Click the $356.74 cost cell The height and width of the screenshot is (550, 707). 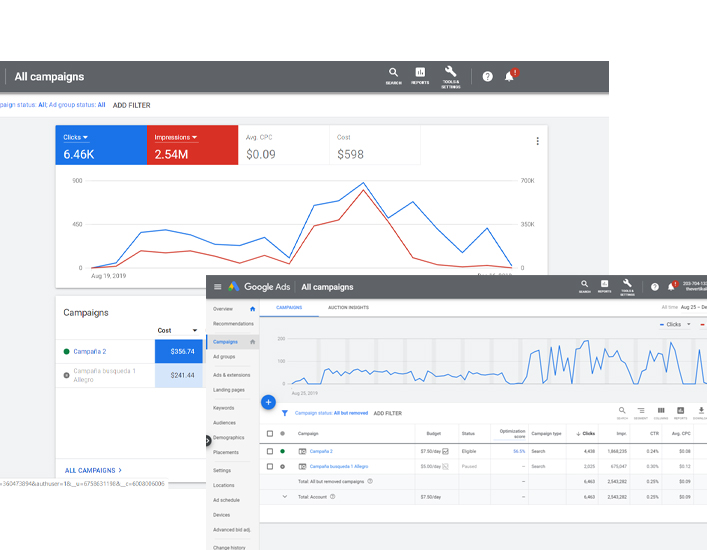click(179, 352)
